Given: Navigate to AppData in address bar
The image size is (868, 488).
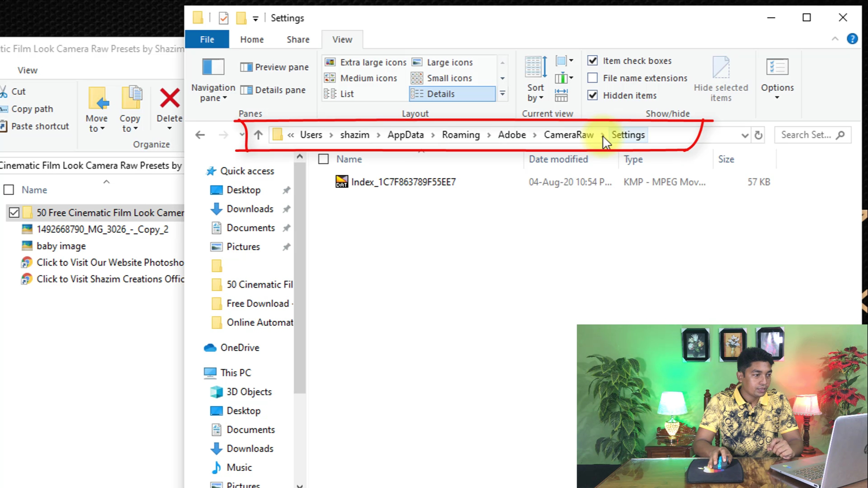Looking at the screenshot, I should (406, 135).
